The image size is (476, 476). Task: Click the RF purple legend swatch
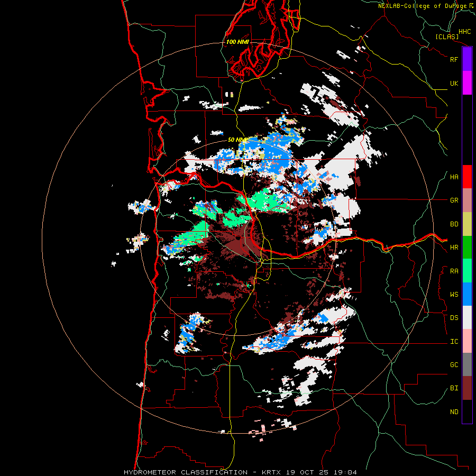click(x=467, y=59)
